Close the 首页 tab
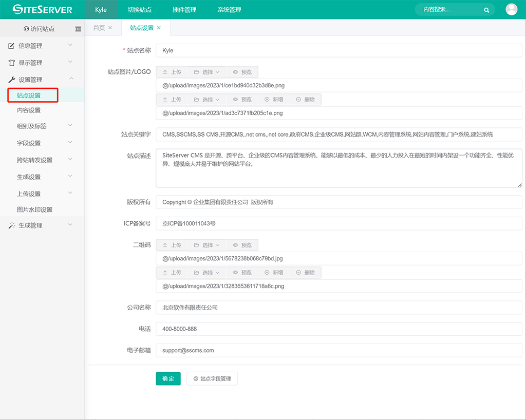 point(110,28)
